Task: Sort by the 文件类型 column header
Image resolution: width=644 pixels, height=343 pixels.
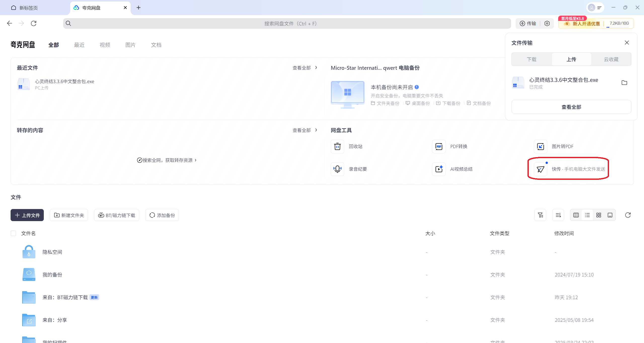Action: click(x=500, y=233)
